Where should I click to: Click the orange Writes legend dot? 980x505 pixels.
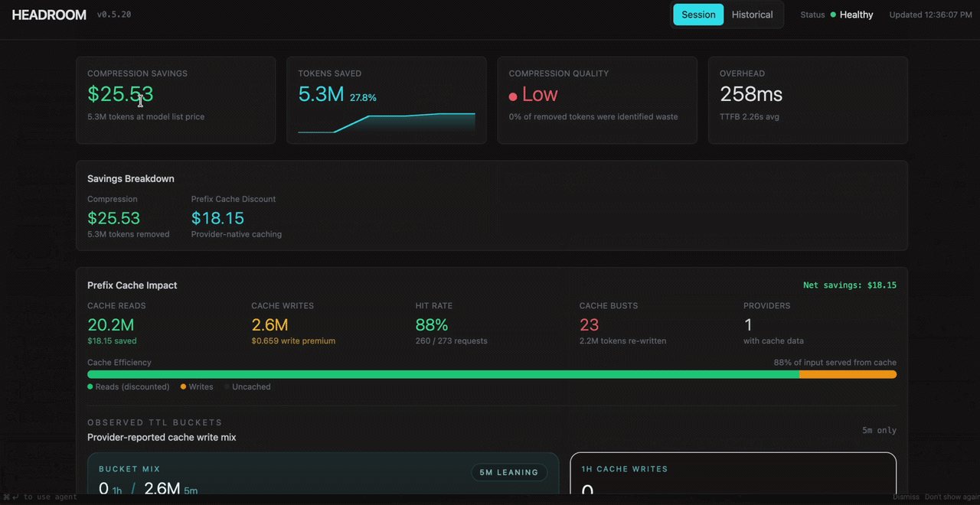183,387
